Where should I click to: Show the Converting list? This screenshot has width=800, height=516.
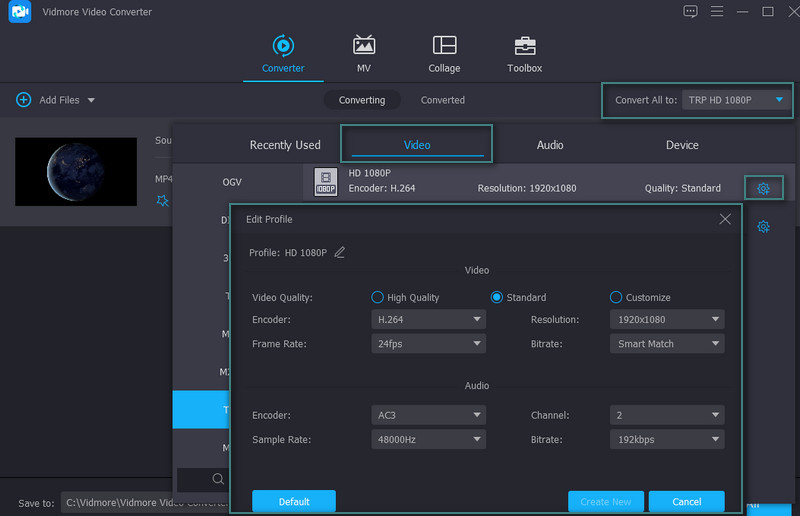click(362, 100)
